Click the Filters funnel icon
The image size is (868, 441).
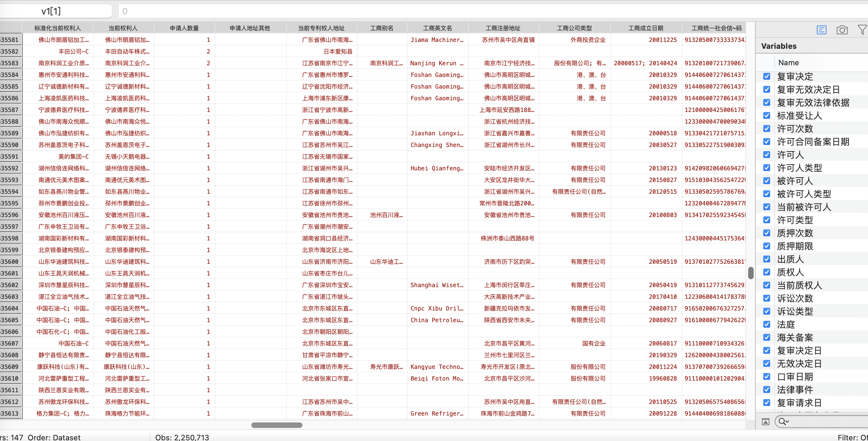[862, 30]
